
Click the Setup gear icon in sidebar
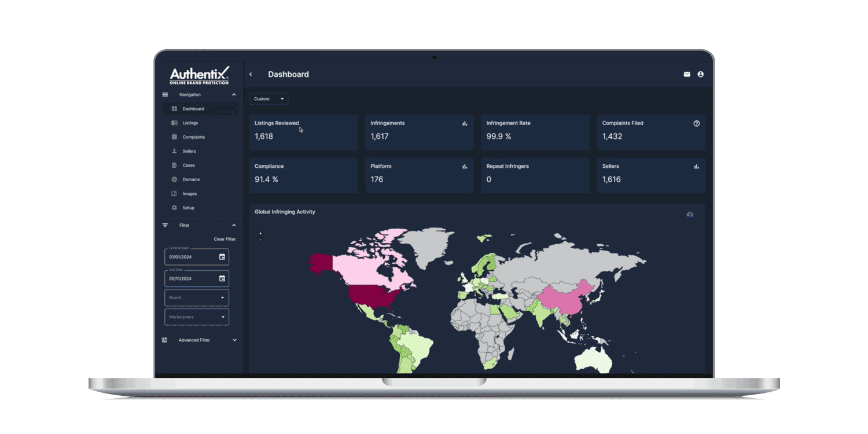[174, 208]
